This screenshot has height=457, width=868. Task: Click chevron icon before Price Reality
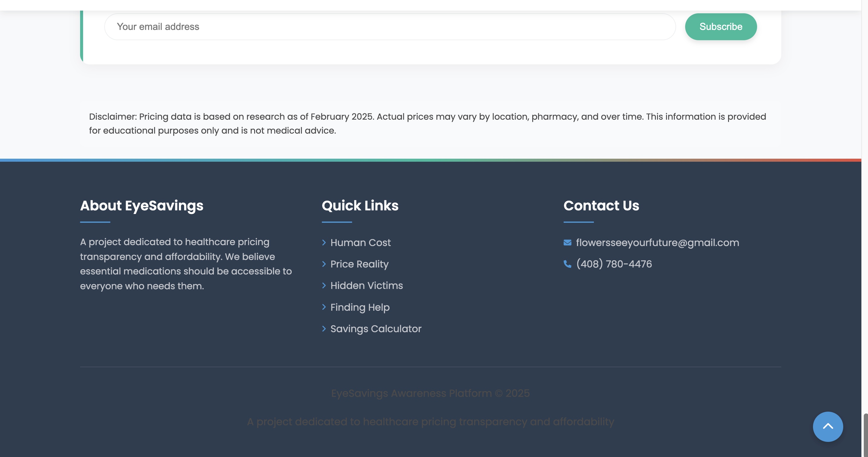click(324, 264)
